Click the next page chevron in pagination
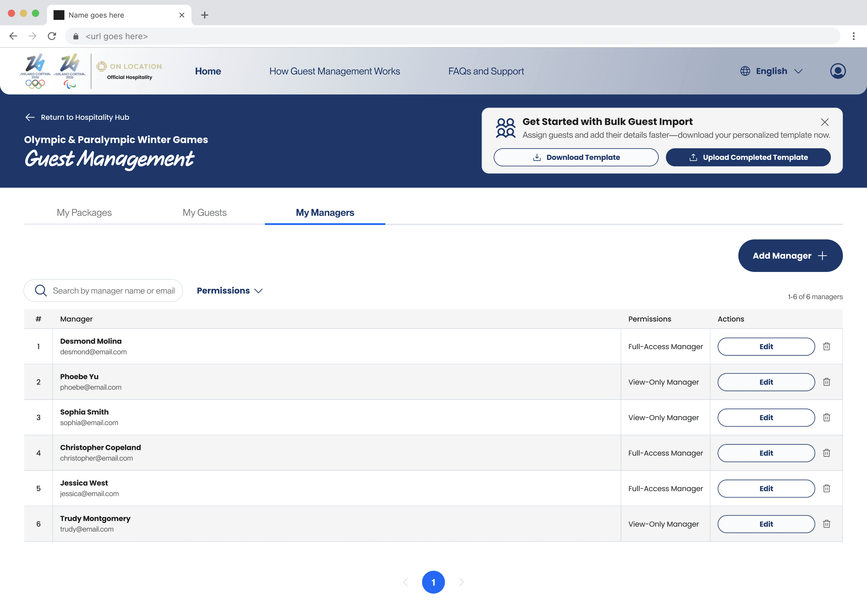This screenshot has height=616, width=867. coord(461,582)
